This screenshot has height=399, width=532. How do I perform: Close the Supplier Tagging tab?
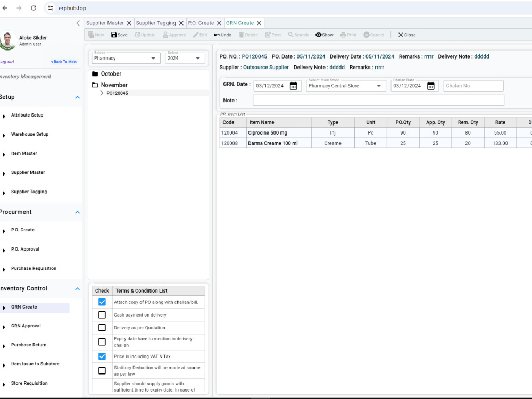point(181,23)
